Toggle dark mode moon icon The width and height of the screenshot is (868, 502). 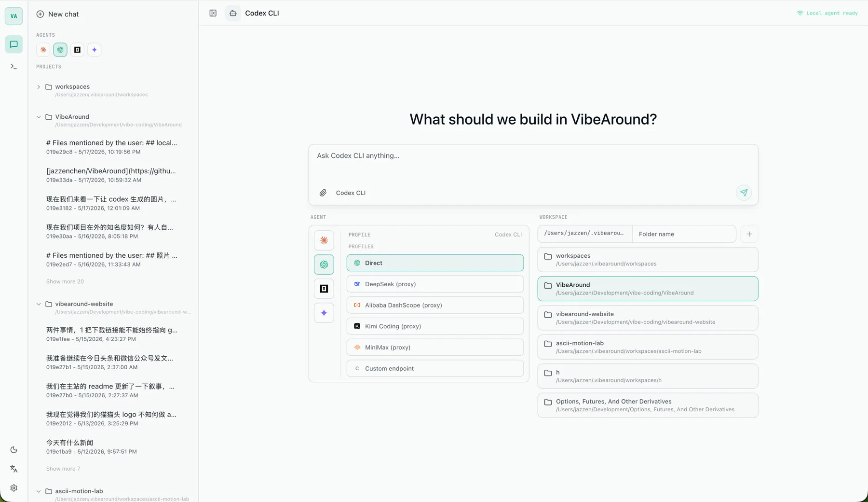14,450
